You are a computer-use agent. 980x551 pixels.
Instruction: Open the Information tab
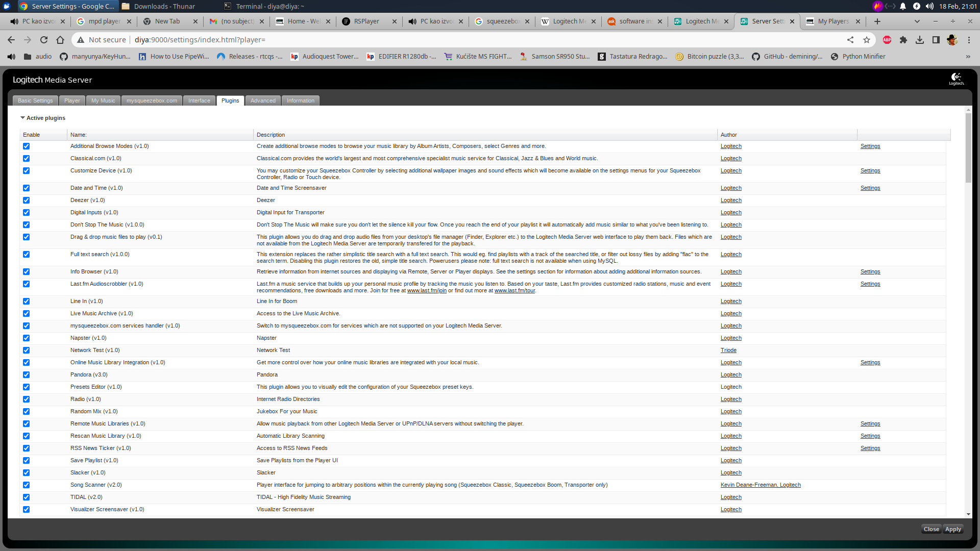coord(301,101)
